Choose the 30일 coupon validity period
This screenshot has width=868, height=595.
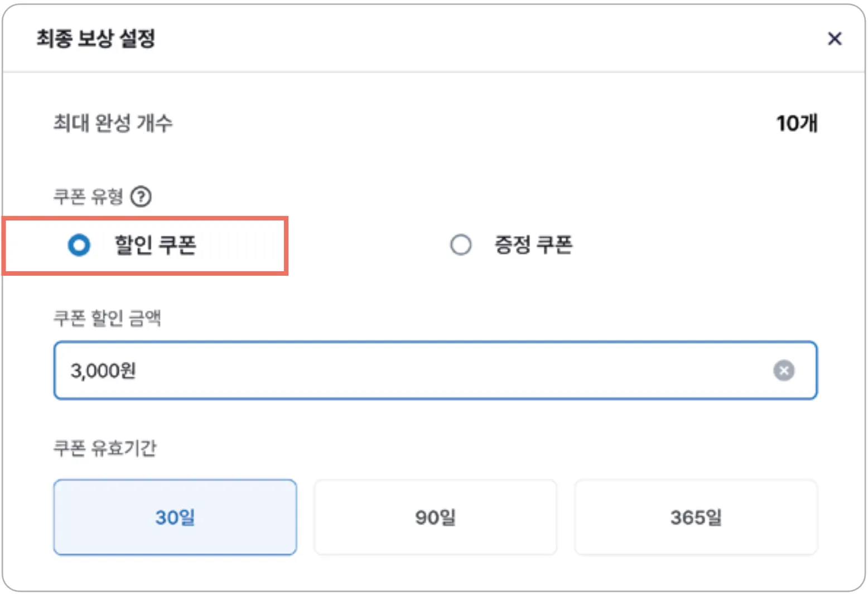point(175,517)
